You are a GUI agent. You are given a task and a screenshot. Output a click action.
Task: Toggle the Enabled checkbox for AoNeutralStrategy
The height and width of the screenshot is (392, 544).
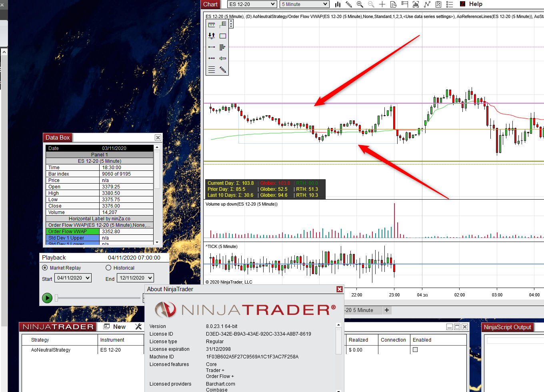415,350
